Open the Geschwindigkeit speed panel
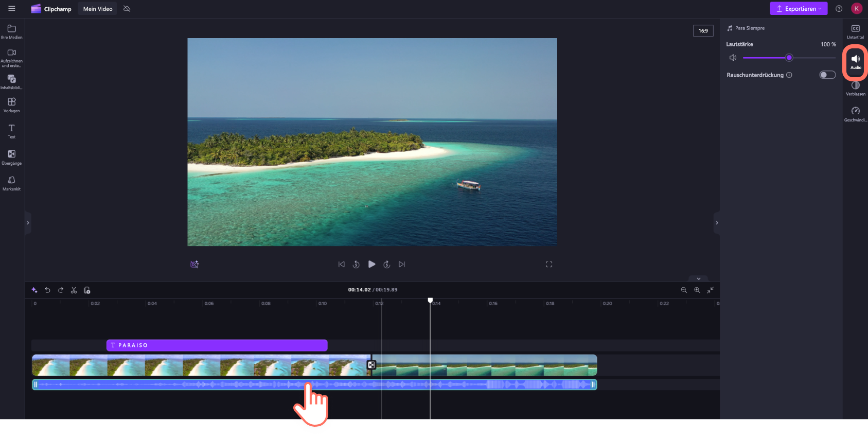Screen dimensions: 868x435 pos(856,114)
